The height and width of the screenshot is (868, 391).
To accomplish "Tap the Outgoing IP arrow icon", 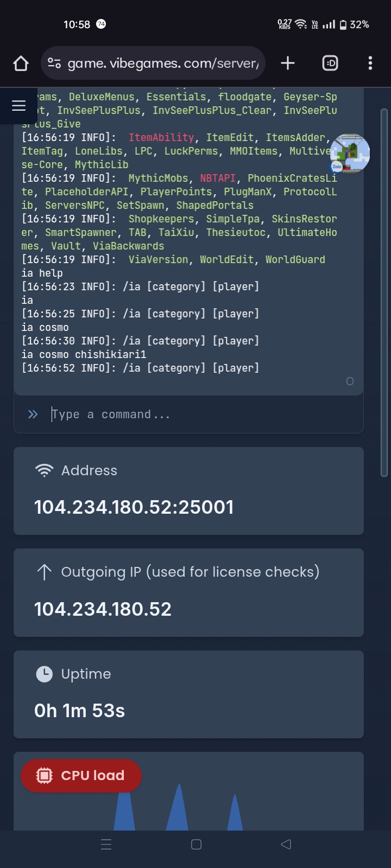I will (x=44, y=572).
